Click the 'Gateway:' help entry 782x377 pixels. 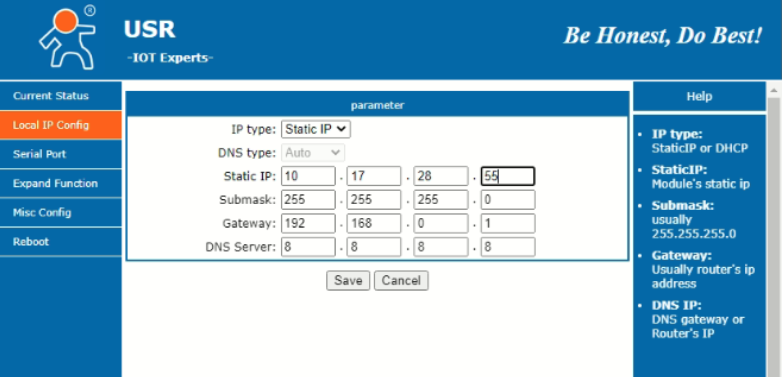click(x=703, y=269)
